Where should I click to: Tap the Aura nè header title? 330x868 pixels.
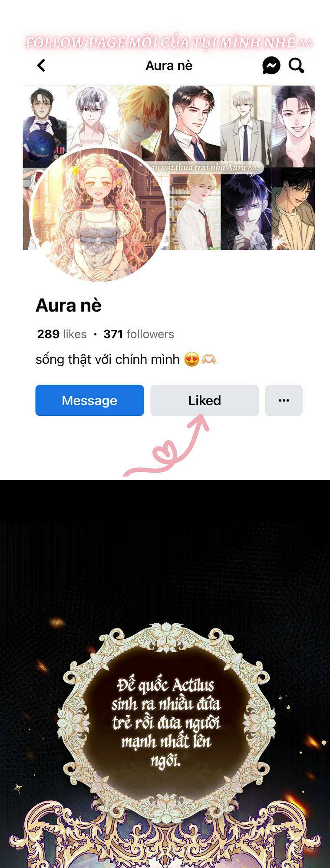169,66
